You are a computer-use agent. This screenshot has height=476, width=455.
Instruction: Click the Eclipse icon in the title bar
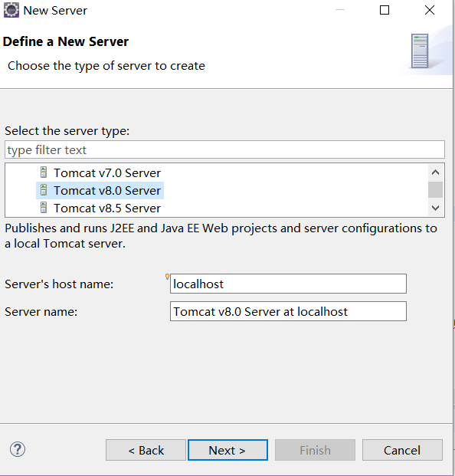tap(11, 10)
